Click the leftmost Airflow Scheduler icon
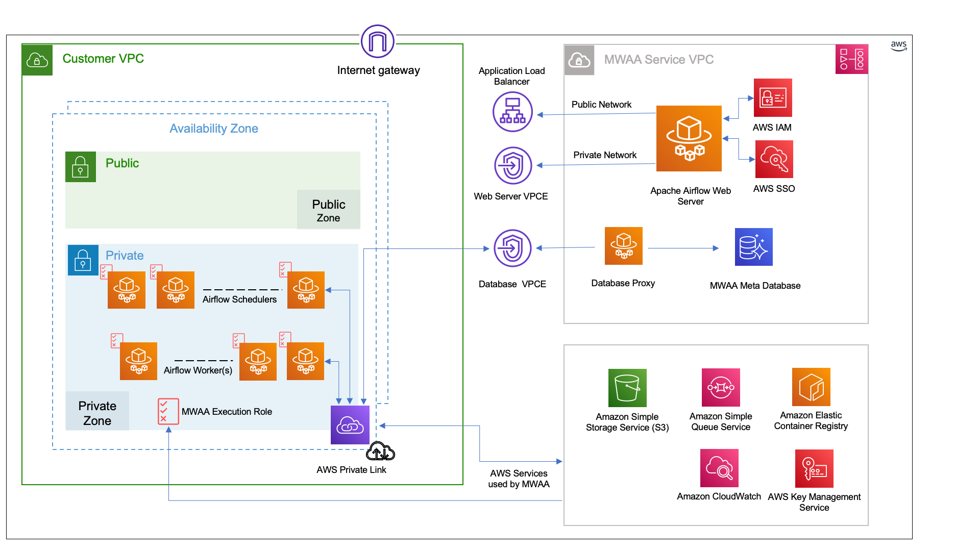 click(x=127, y=290)
